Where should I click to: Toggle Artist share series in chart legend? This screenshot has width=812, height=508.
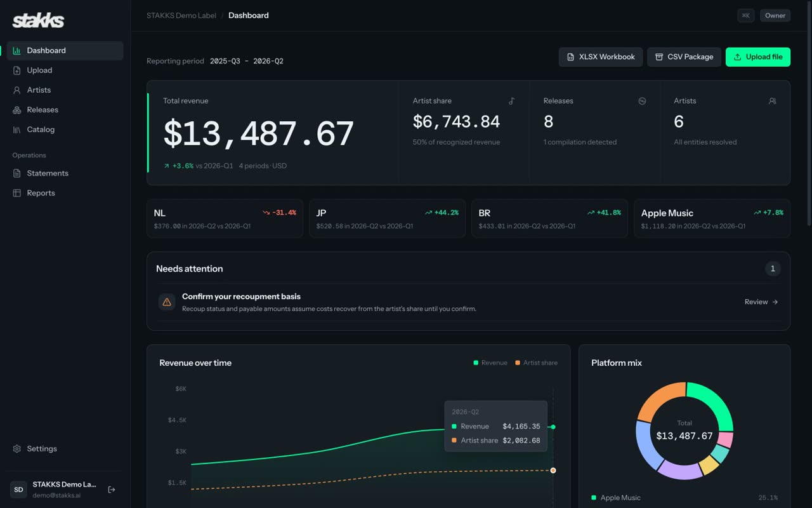click(x=536, y=363)
